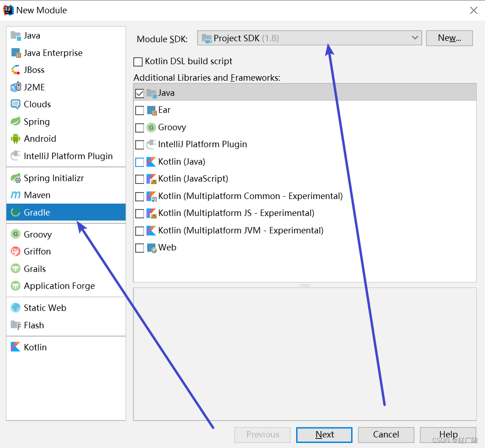The height and width of the screenshot is (448, 485).
Task: Enable Kotlin Multiplatform JVM Experimental checkbox
Action: click(x=140, y=231)
